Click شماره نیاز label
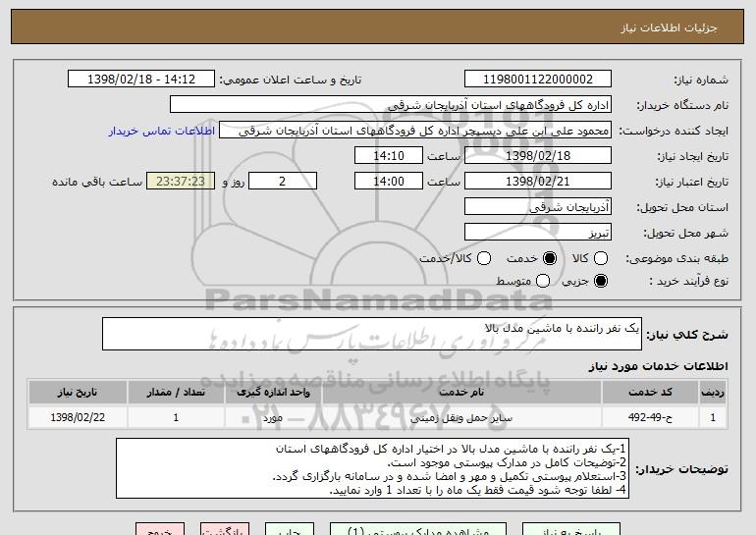The image size is (756, 535). 701,80
